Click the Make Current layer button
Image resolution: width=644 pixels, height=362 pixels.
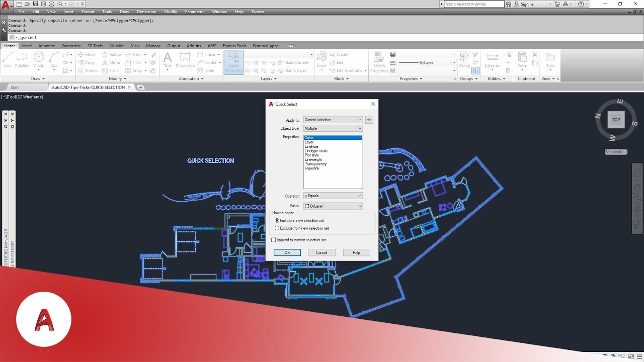(x=293, y=63)
